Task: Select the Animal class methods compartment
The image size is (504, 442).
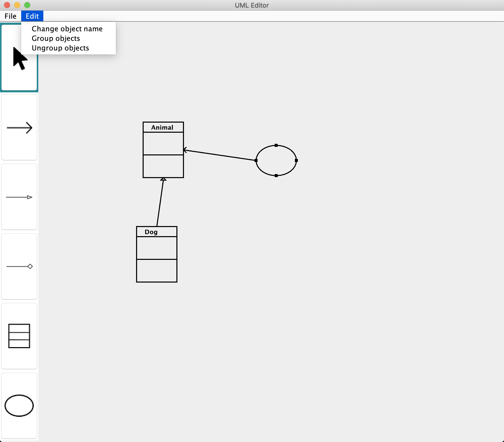Action: tap(163, 166)
